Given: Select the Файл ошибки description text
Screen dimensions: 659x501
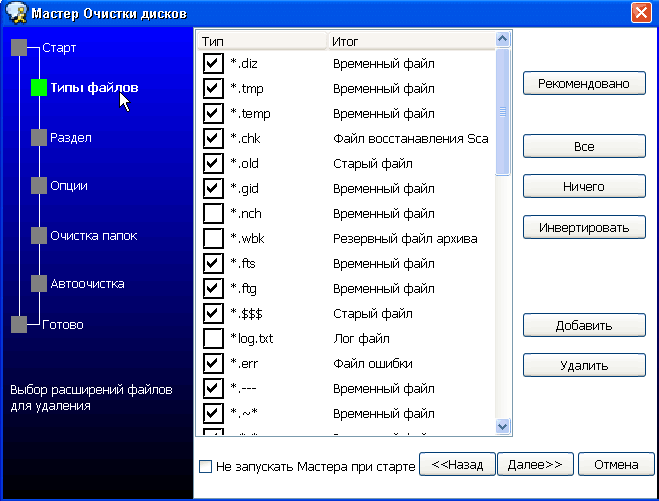Looking at the screenshot, I should pos(373,363).
